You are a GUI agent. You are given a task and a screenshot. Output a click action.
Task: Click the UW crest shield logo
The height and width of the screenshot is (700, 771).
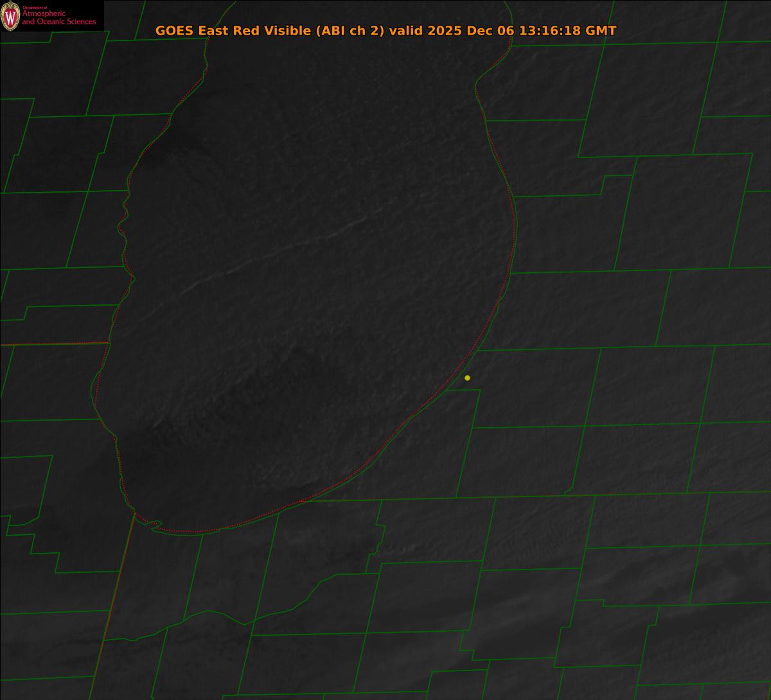pos(10,16)
